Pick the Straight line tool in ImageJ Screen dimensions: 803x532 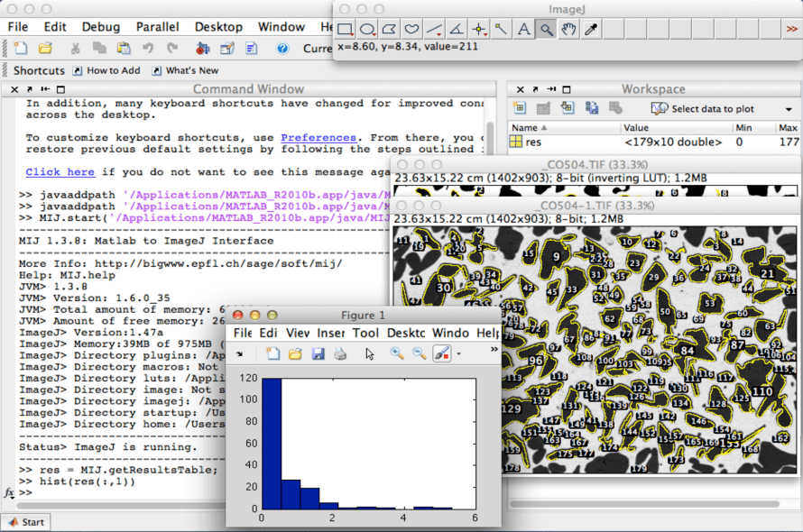(x=434, y=30)
